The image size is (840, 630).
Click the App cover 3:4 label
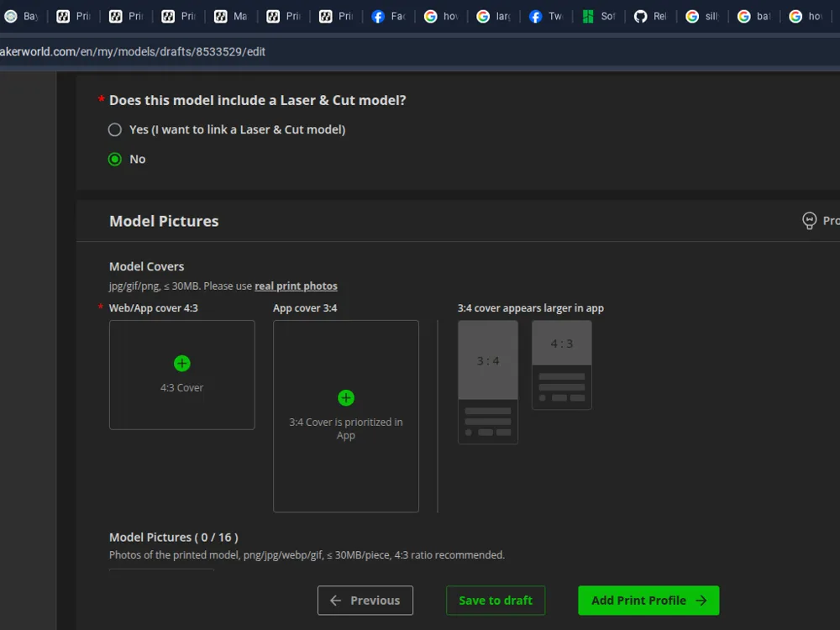click(x=305, y=308)
